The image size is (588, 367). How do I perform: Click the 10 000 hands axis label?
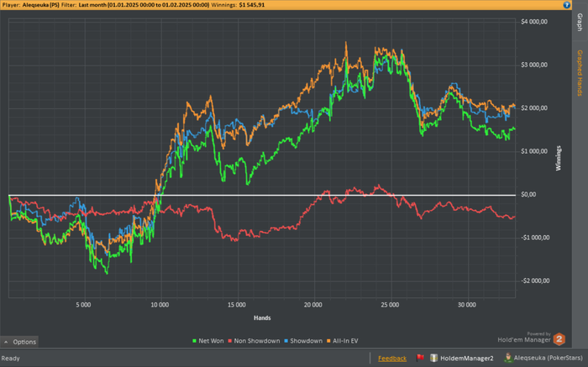point(160,305)
